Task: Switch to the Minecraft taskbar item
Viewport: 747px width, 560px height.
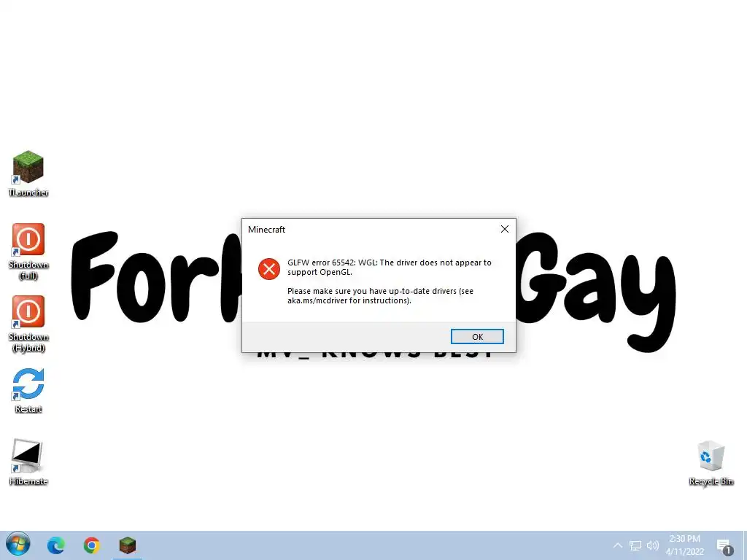Action: click(x=127, y=545)
